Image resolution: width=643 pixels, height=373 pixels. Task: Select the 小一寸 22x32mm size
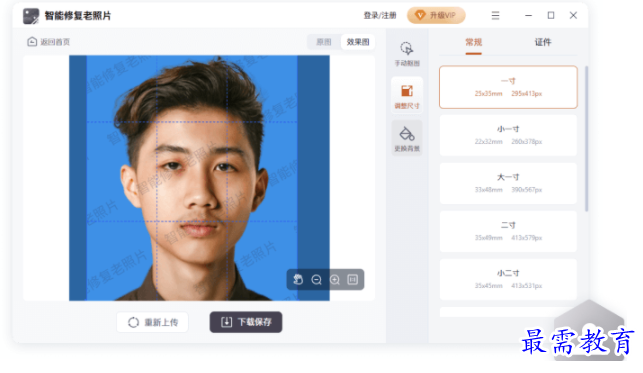[x=508, y=135]
